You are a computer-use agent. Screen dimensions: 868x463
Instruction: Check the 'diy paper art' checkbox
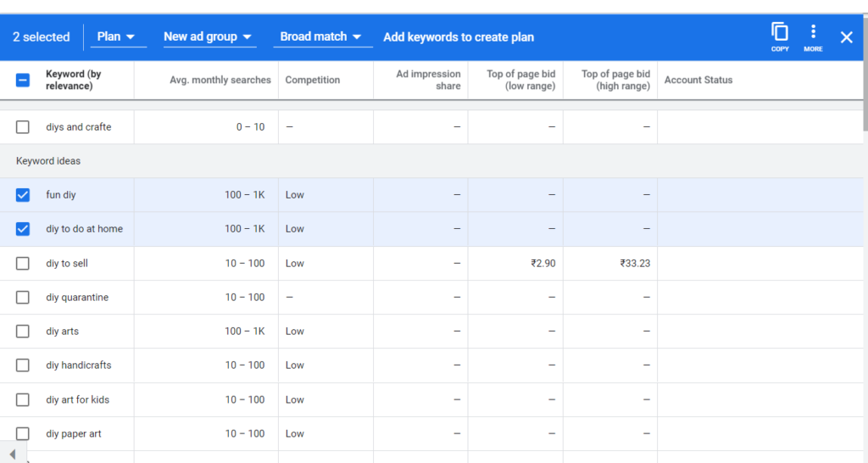[23, 433]
